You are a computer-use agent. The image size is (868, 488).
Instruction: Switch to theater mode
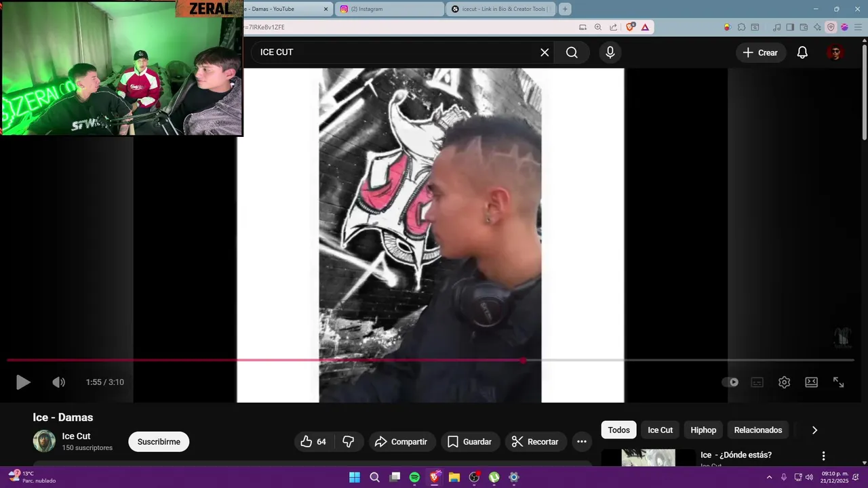(812, 382)
